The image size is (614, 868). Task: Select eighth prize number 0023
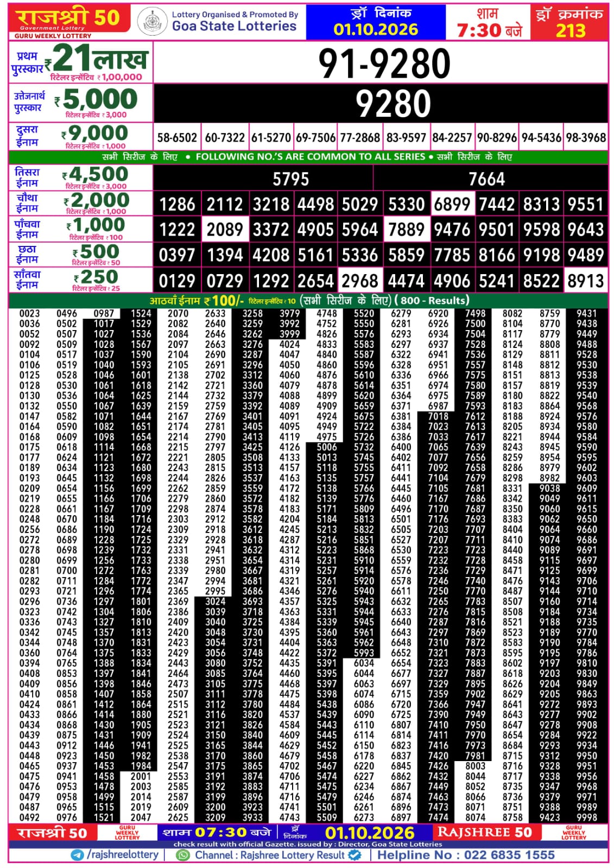29,313
